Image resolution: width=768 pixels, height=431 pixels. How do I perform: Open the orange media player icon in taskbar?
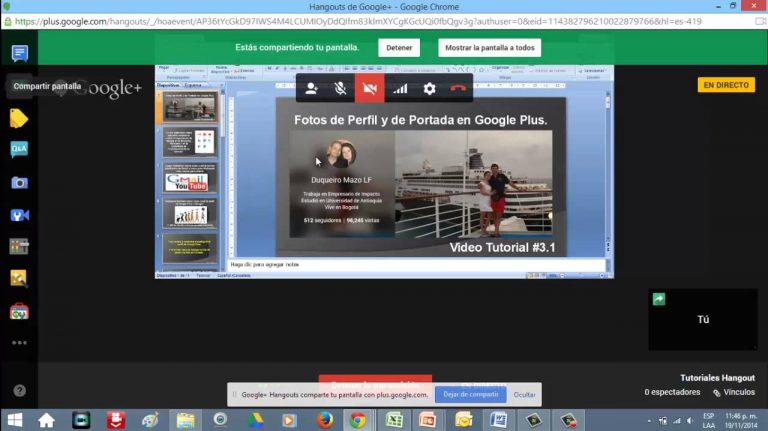[x=289, y=420]
